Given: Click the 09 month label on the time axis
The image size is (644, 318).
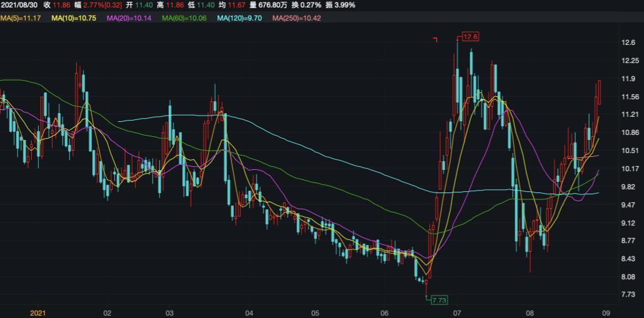Looking at the screenshot, I should pyautogui.click(x=605, y=312).
